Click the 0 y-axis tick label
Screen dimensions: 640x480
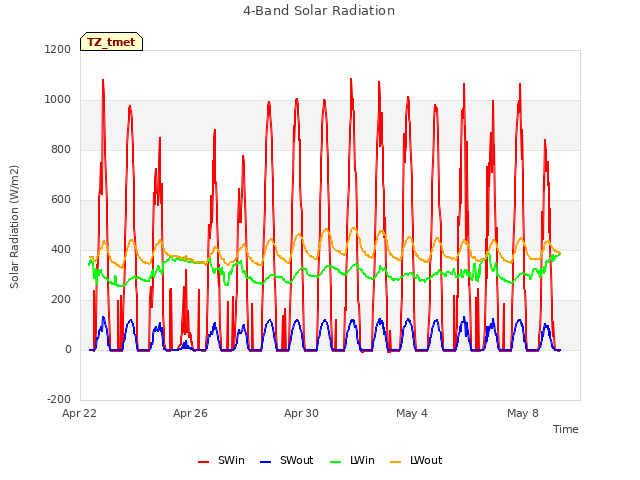68,349
